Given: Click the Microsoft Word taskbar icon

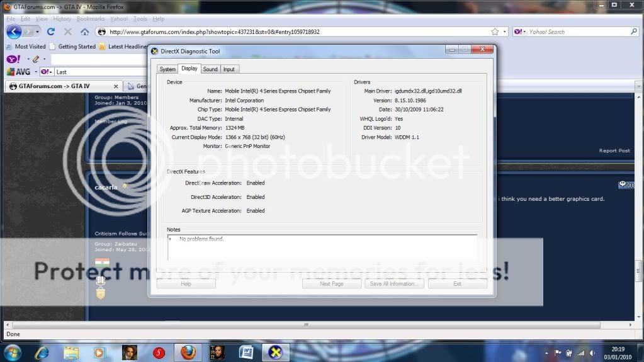Looking at the screenshot, I should pos(246,353).
